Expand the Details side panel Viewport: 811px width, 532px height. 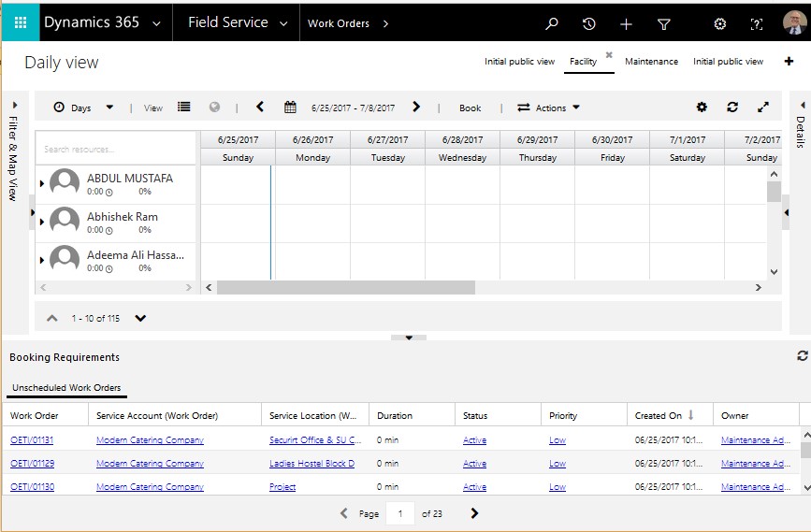click(x=803, y=105)
